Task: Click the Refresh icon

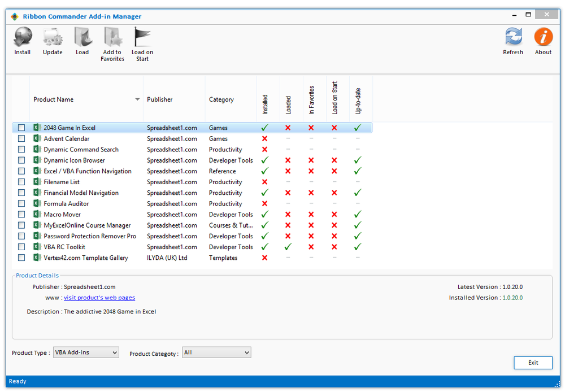Action: click(x=513, y=36)
